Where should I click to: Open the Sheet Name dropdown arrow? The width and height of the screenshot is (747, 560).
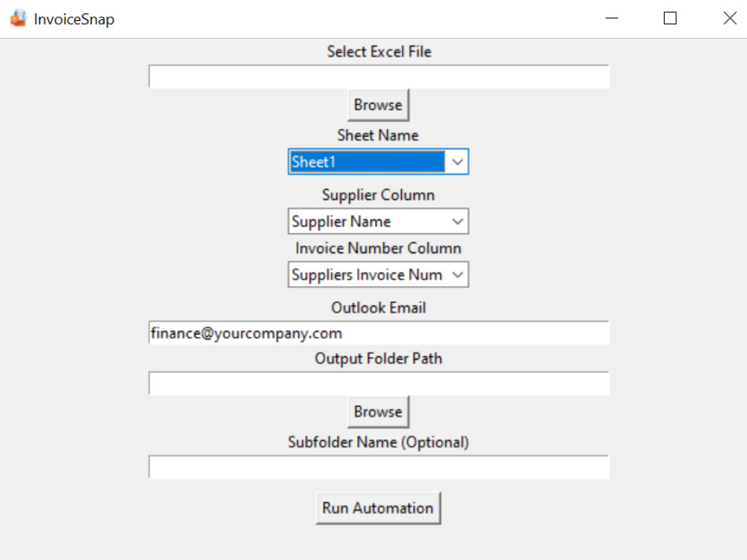(457, 162)
